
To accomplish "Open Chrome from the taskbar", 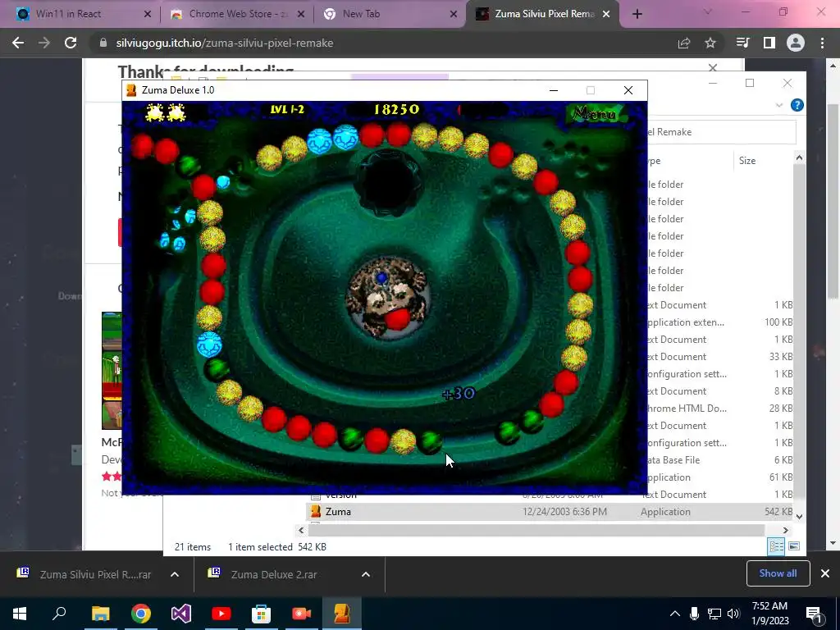I will 140,614.
